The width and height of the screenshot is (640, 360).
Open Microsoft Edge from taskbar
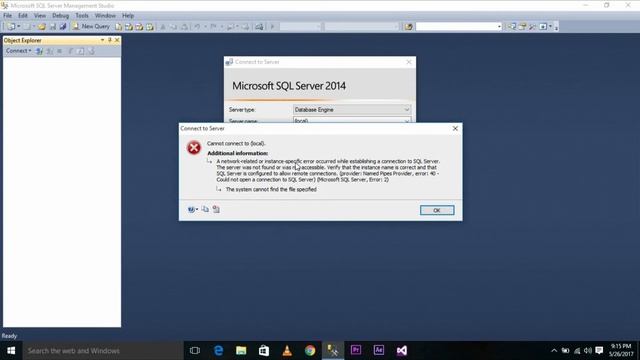pos(218,351)
